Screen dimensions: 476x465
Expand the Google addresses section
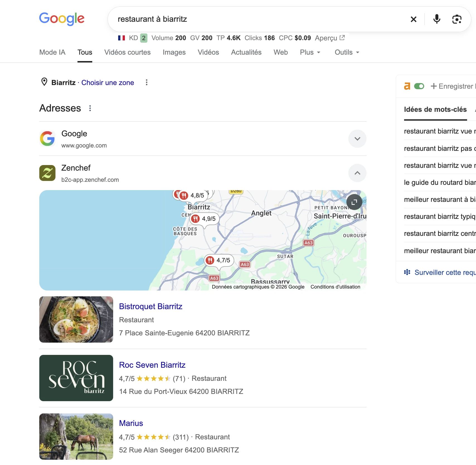[x=357, y=139]
